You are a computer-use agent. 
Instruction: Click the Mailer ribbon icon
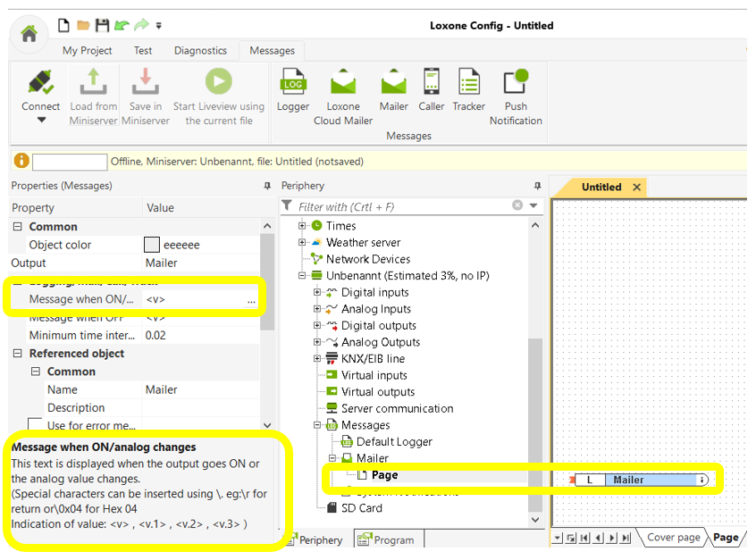point(393,83)
